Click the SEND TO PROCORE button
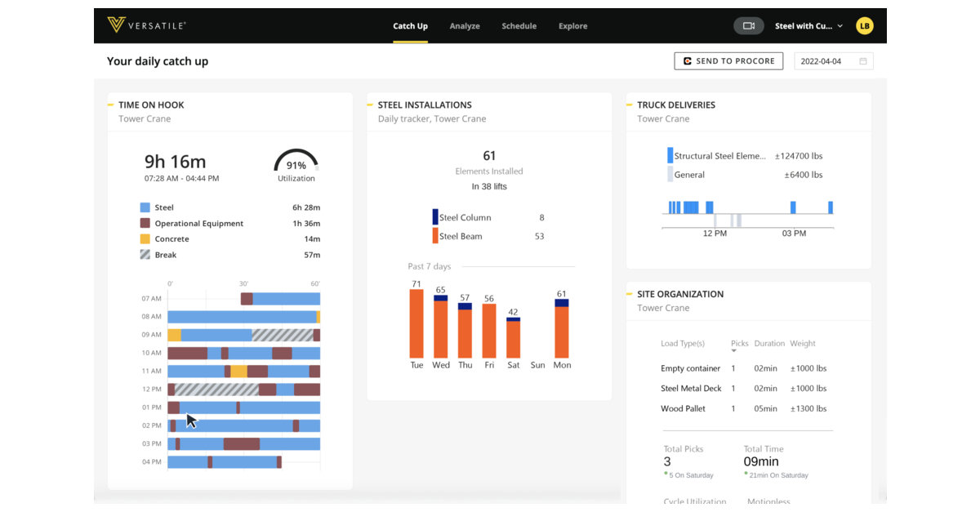Screen dimensions: 980x512 [728, 60]
